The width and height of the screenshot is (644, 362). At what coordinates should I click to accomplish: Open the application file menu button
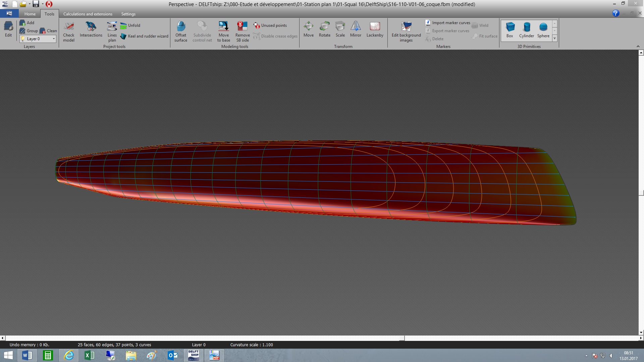[x=9, y=14]
